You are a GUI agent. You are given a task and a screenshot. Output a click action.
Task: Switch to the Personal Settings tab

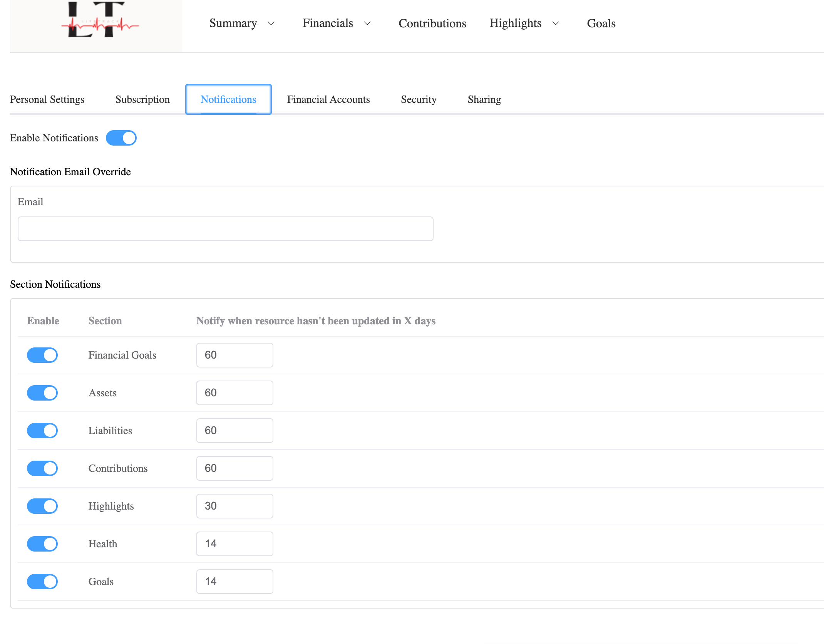tap(47, 99)
